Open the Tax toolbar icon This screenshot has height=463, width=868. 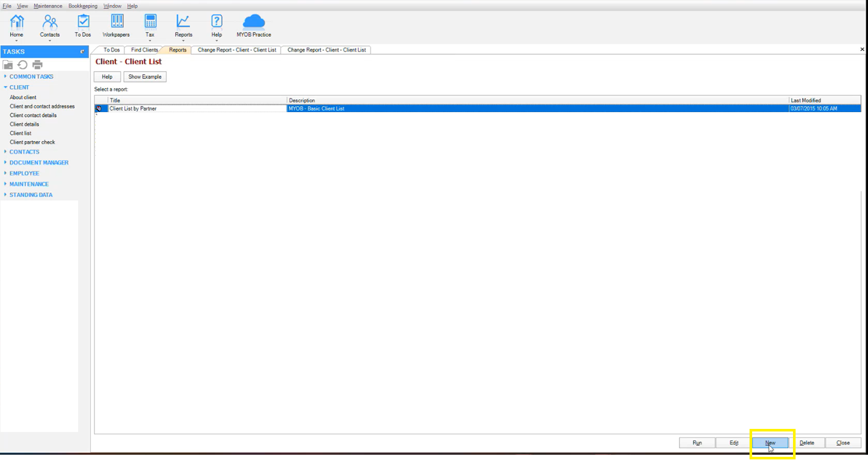point(150,25)
